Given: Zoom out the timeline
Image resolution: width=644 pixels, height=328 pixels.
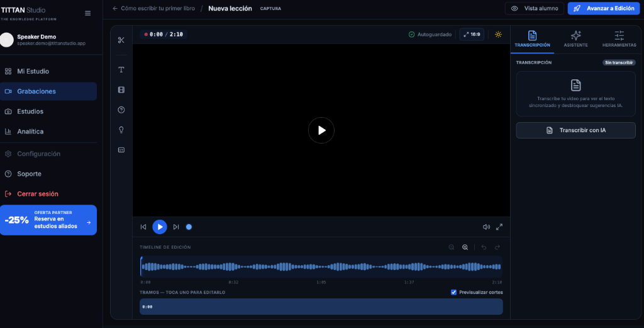Looking at the screenshot, I should (452, 247).
